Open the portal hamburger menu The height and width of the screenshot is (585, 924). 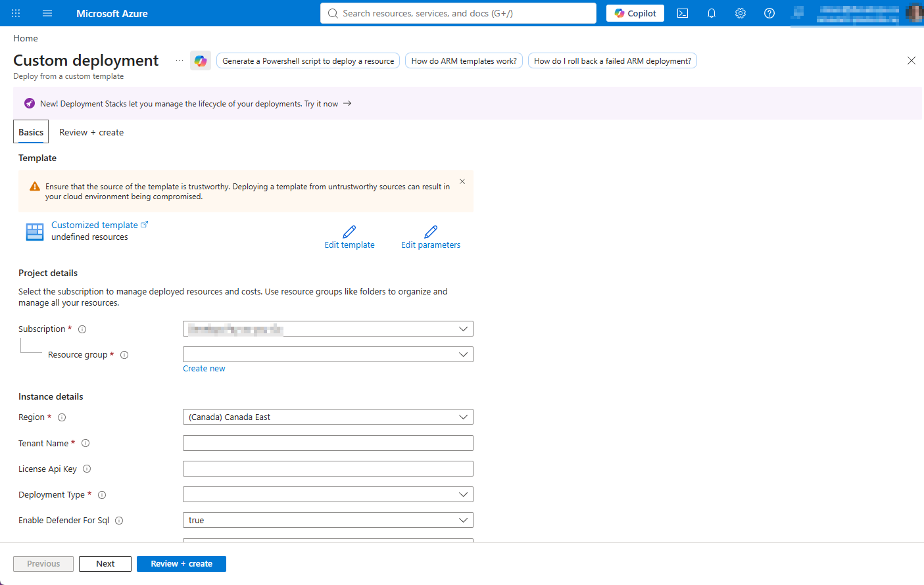[47, 13]
